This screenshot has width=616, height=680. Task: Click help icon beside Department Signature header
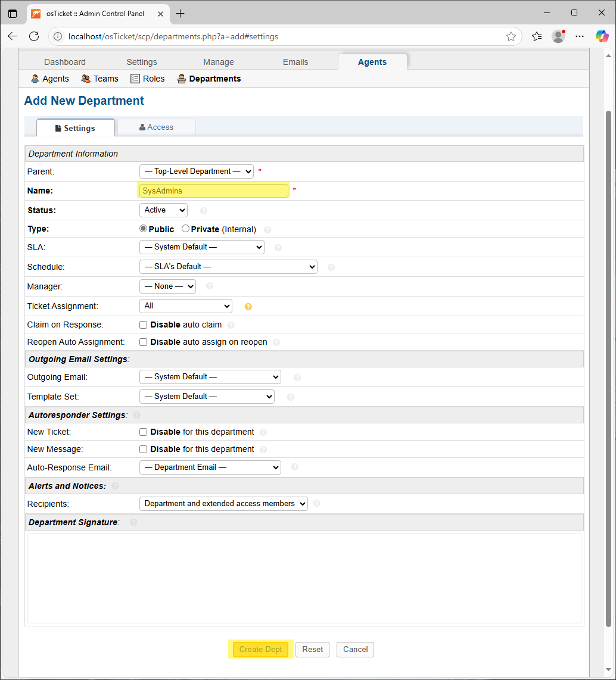tap(133, 522)
